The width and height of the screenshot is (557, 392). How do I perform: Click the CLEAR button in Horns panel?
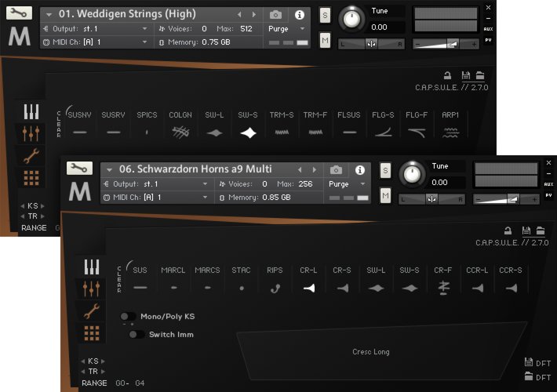pyautogui.click(x=119, y=280)
